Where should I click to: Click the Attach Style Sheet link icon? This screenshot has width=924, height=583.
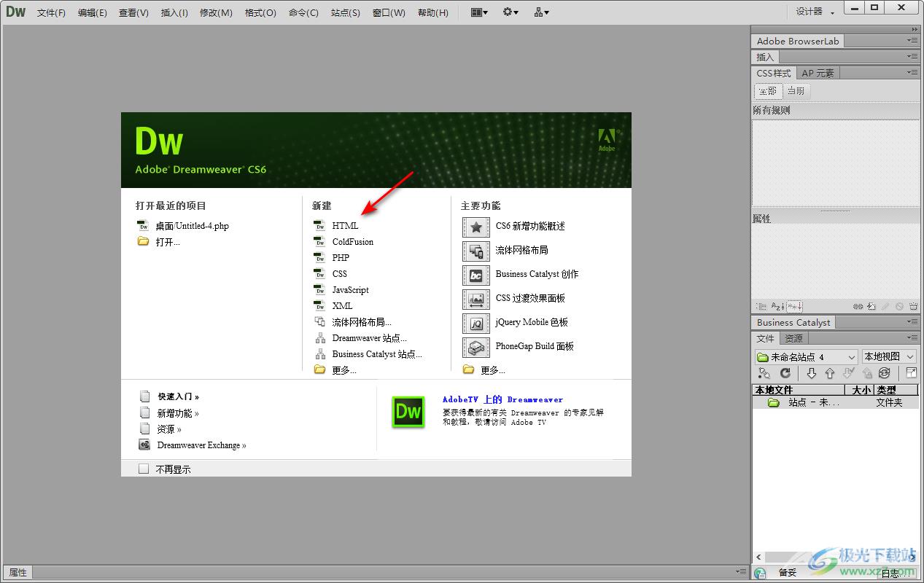[x=858, y=307]
